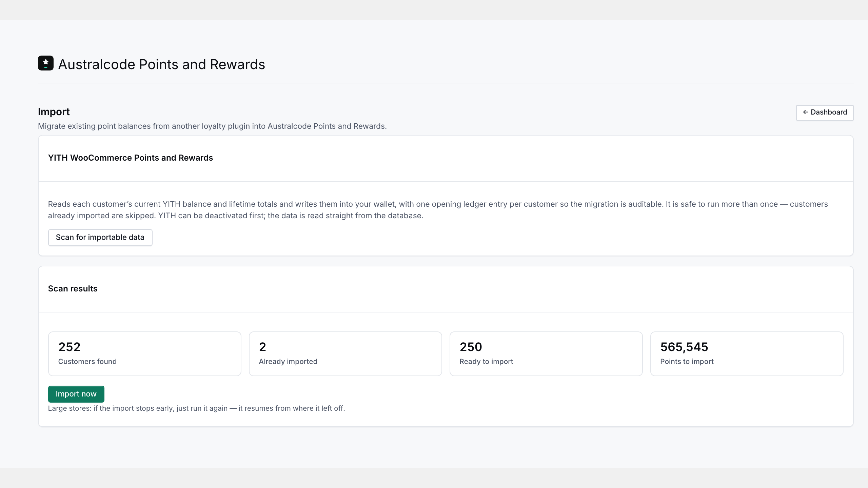This screenshot has height=488, width=868.
Task: Click the YITH WooCommerce Points and Rewards heading
Action: 131,158
